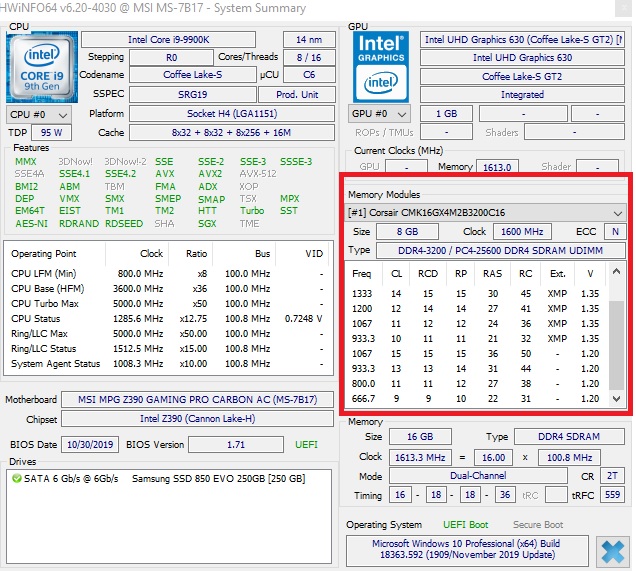Click the memory Size 16 GB field

[420, 437]
